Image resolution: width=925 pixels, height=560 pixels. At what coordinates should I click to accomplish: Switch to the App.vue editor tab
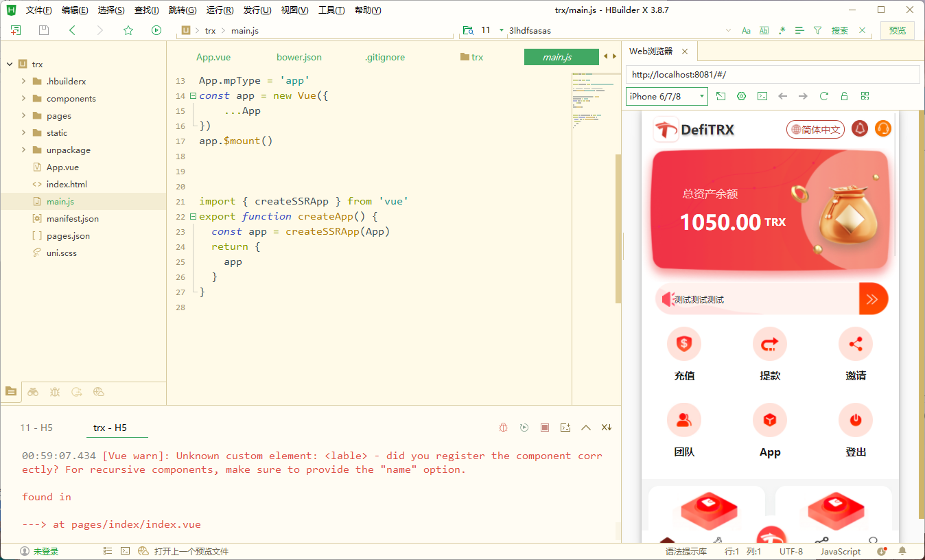[213, 57]
